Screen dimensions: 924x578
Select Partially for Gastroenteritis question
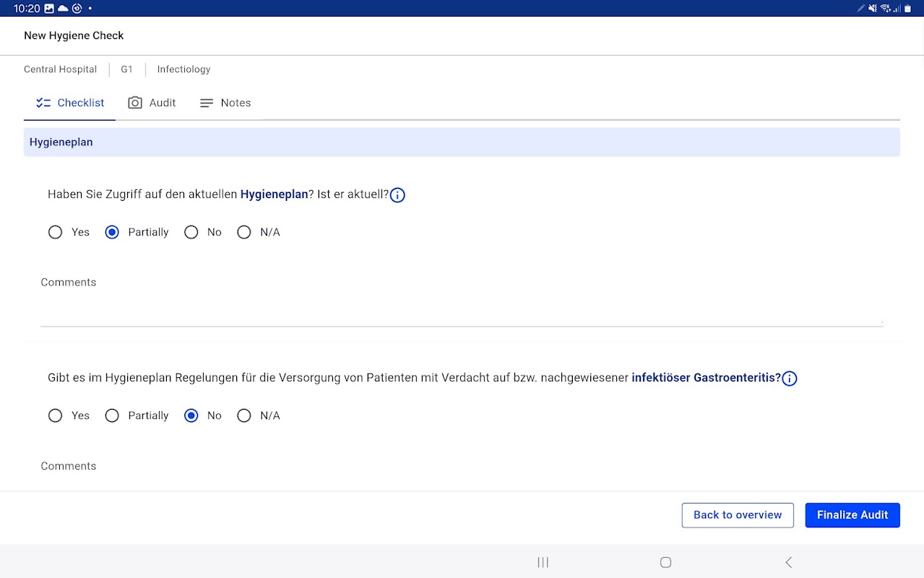(x=112, y=415)
